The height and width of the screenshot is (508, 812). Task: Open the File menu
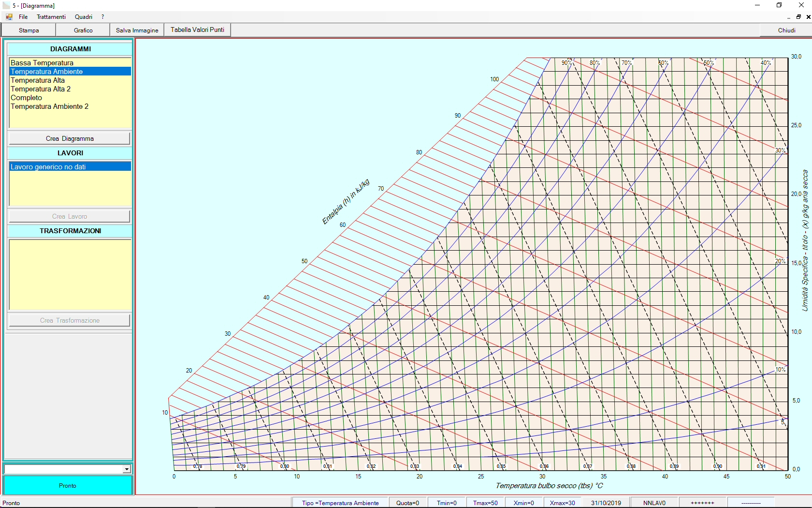pyautogui.click(x=23, y=17)
